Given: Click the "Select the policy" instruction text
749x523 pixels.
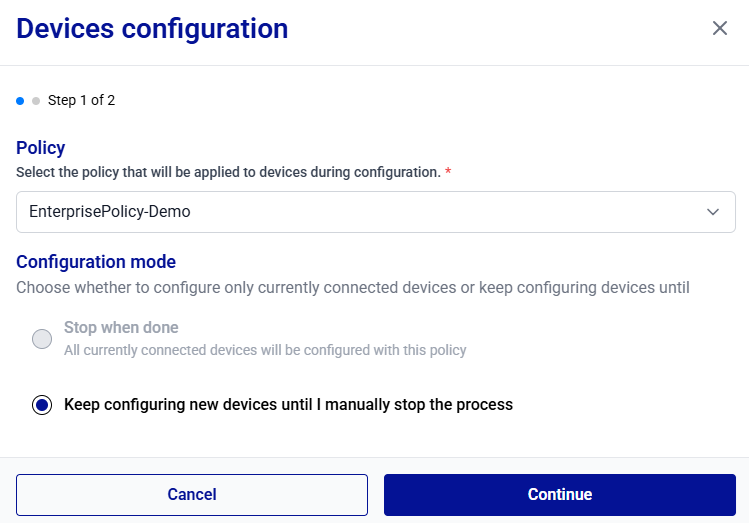Looking at the screenshot, I should [x=228, y=173].
